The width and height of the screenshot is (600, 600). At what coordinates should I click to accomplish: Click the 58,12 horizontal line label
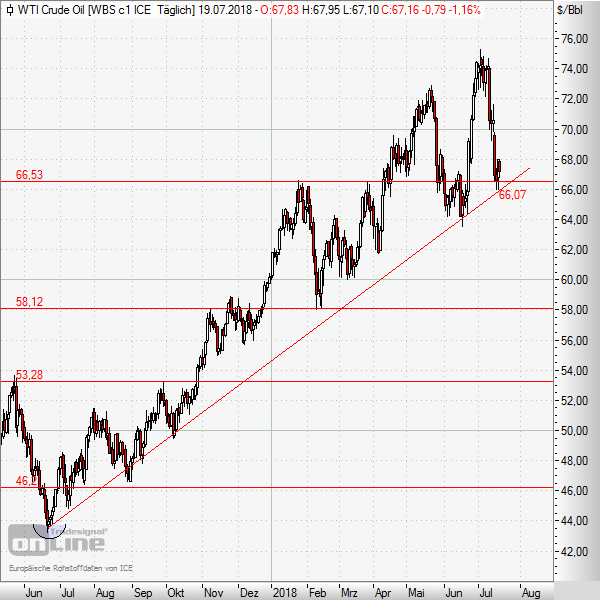point(29,302)
